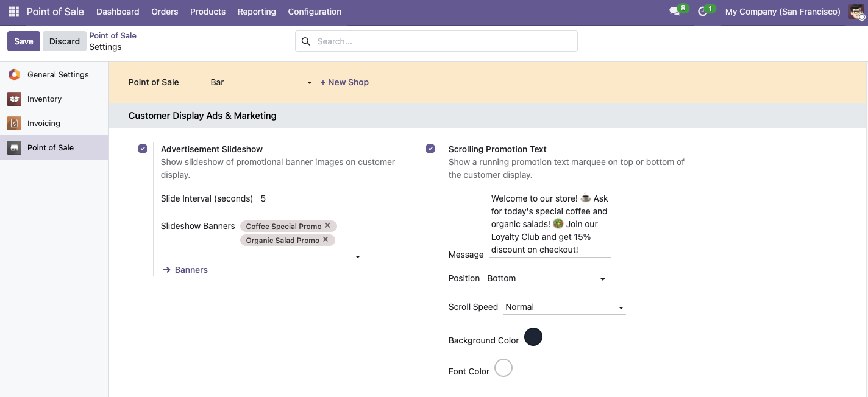Remove the Coffee Special Promo tag
This screenshot has width=868, height=397.
pos(328,225)
